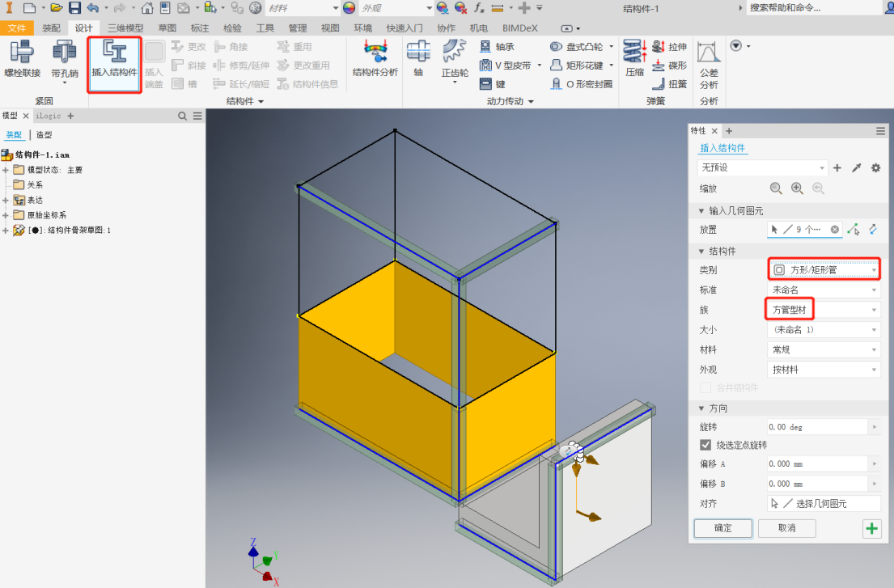Click the search icon in model browser

coord(183,116)
